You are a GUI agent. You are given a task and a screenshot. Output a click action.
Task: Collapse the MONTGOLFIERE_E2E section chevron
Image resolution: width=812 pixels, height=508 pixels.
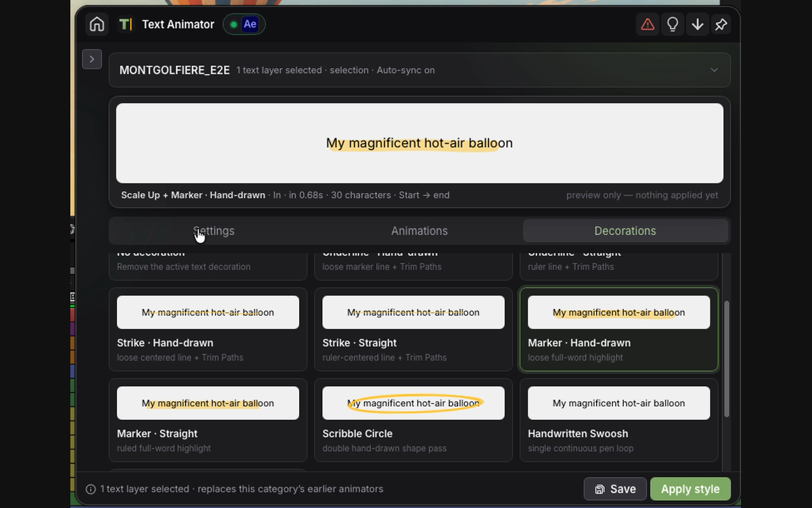click(714, 70)
